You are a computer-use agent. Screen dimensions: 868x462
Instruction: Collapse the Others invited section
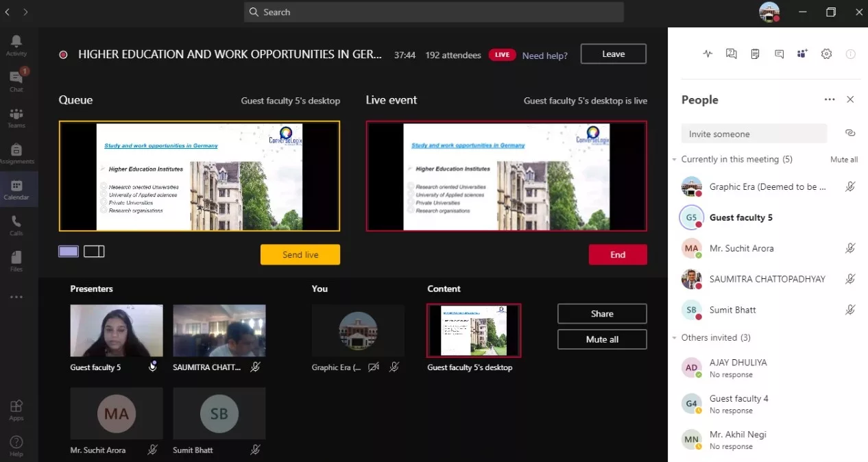tap(674, 337)
